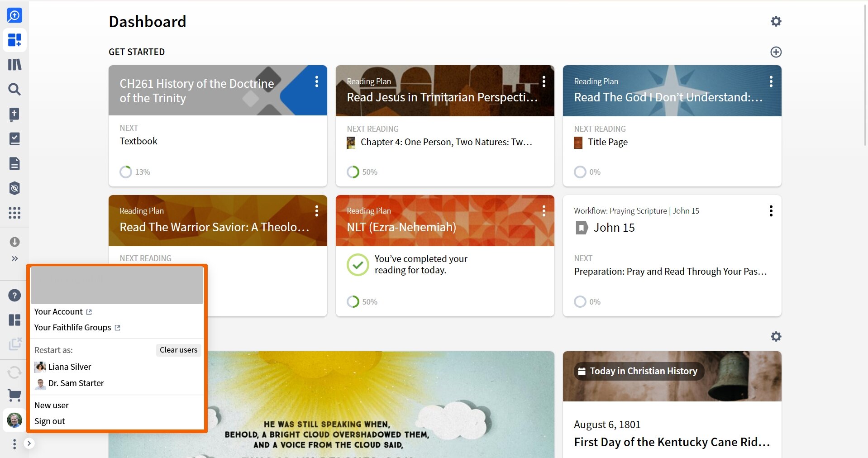Open the Jesus in Trinitarian Perspective card menu
Screen dimensions: 868x458
click(544, 81)
